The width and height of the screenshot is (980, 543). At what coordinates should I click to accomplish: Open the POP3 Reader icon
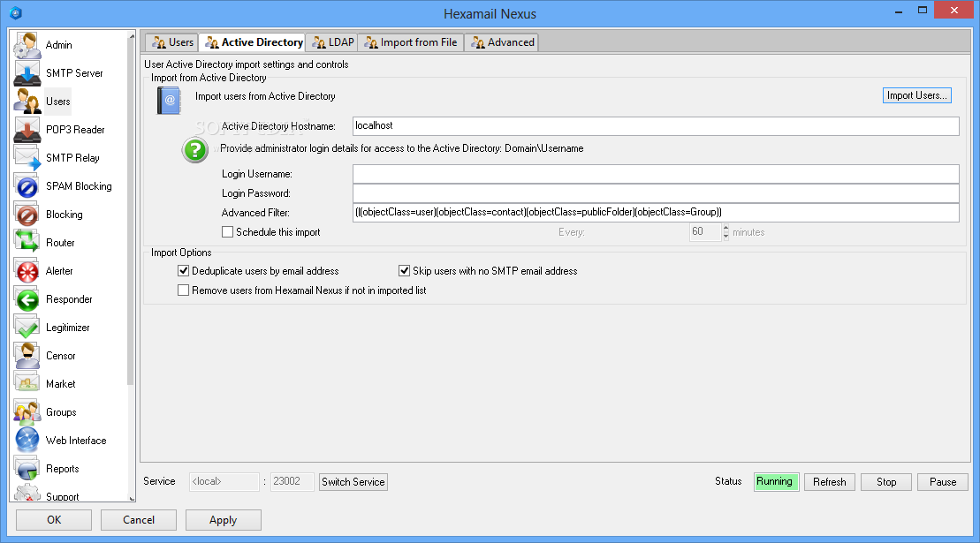[x=27, y=130]
